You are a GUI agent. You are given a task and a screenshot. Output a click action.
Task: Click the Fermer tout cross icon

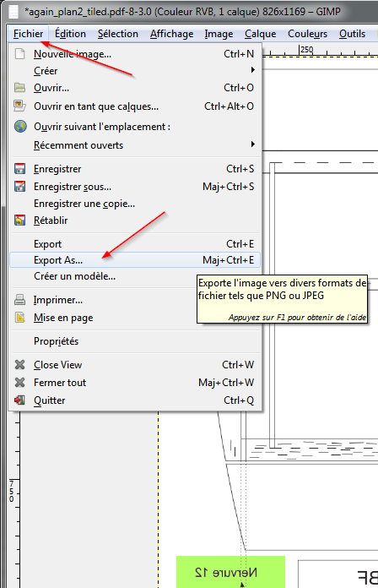(19, 383)
